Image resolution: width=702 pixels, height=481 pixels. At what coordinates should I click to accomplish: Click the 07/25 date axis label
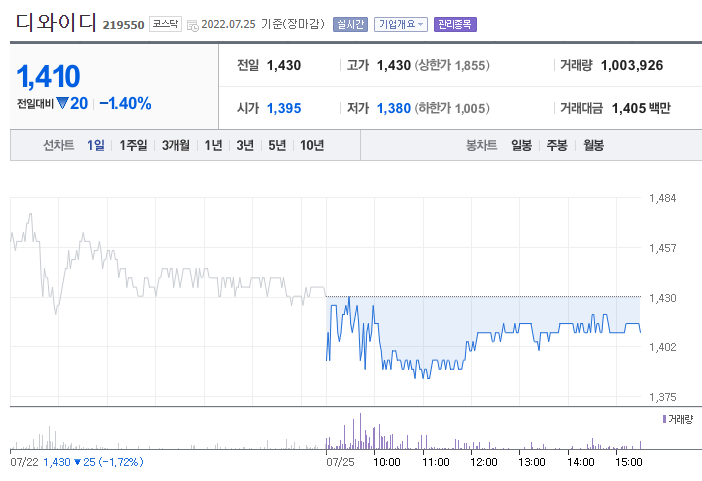(x=340, y=462)
